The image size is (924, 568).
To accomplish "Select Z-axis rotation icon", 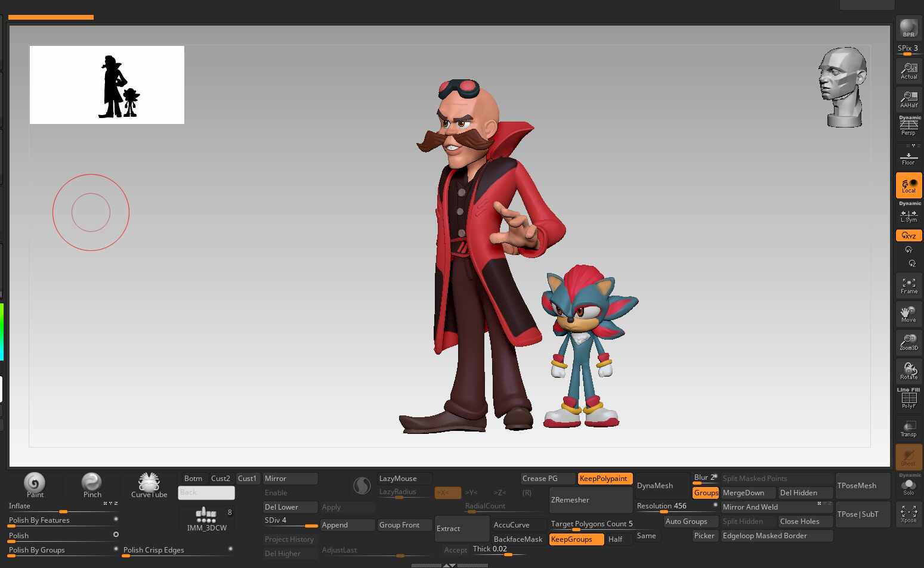I will pyautogui.click(x=911, y=263).
